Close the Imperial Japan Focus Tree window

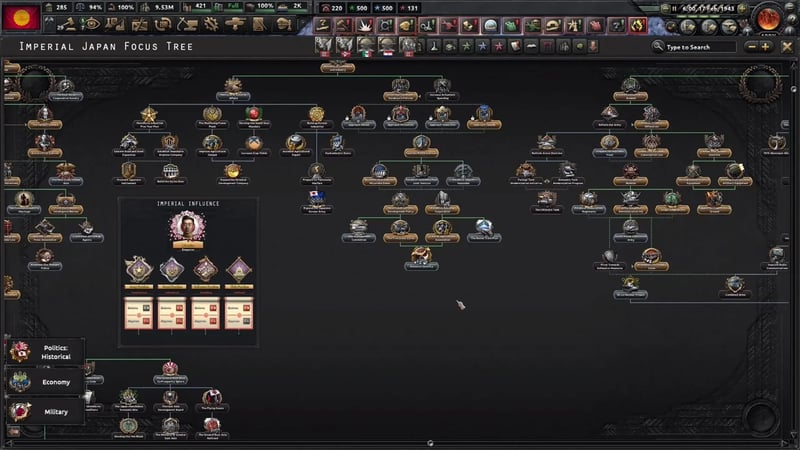(787, 47)
